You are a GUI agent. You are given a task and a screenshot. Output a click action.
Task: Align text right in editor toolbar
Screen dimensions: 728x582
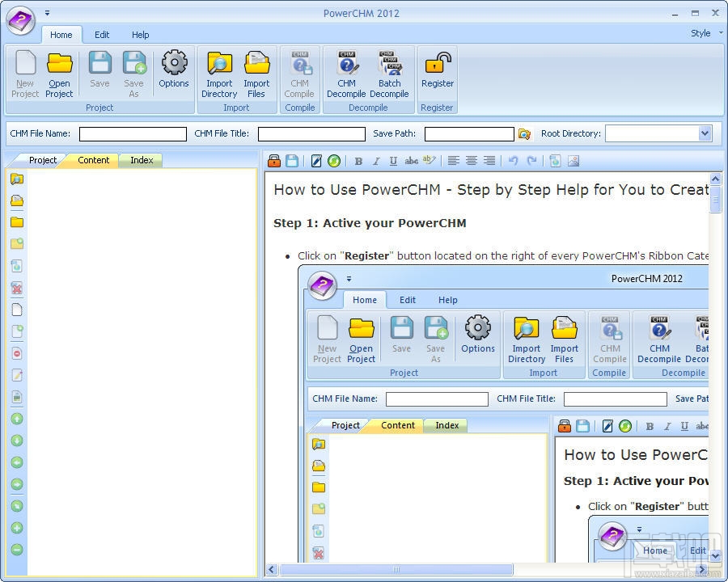click(489, 161)
